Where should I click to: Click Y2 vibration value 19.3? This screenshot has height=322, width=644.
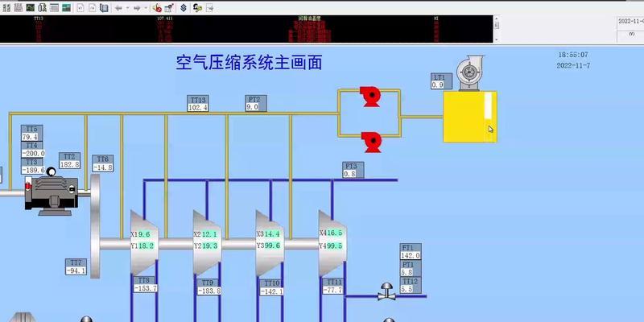(209, 246)
